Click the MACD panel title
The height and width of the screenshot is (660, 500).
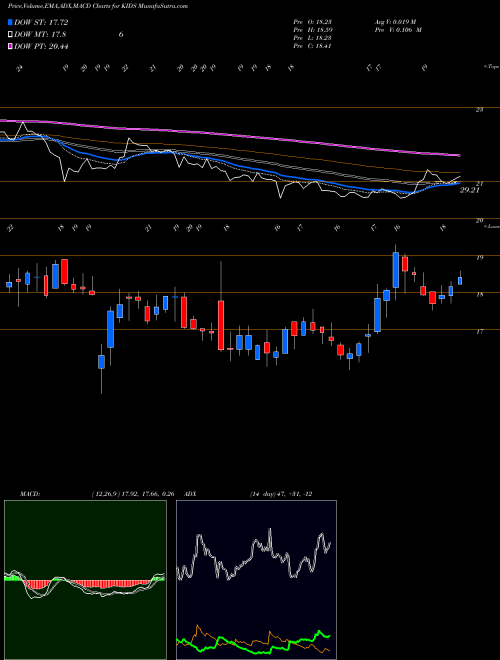click(29, 494)
